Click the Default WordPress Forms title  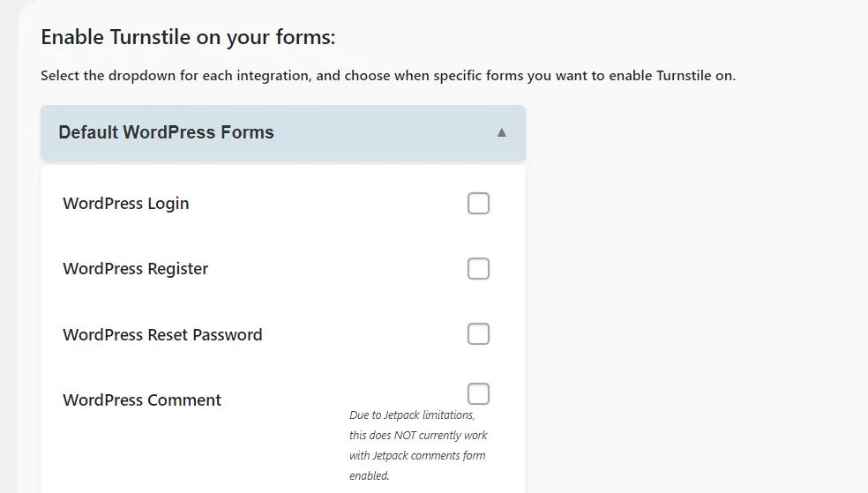[166, 133]
